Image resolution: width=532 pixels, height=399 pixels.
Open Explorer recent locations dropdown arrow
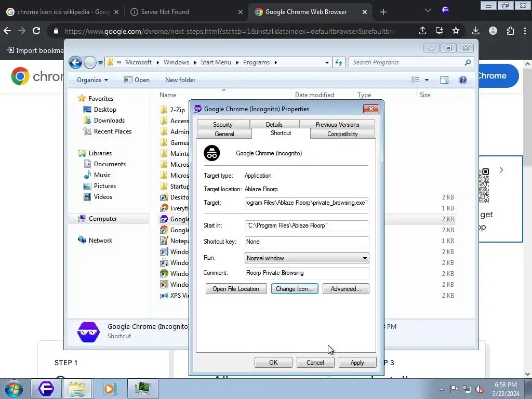(x=100, y=62)
